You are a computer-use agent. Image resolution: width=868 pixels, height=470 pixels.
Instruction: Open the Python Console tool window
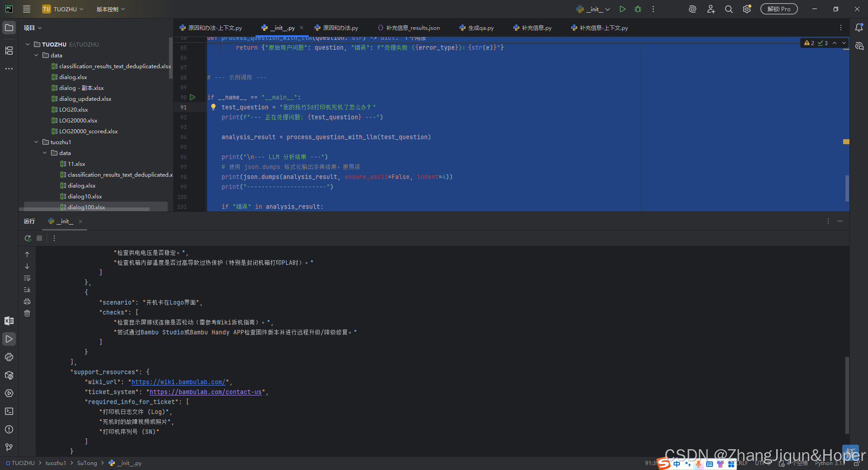9,357
